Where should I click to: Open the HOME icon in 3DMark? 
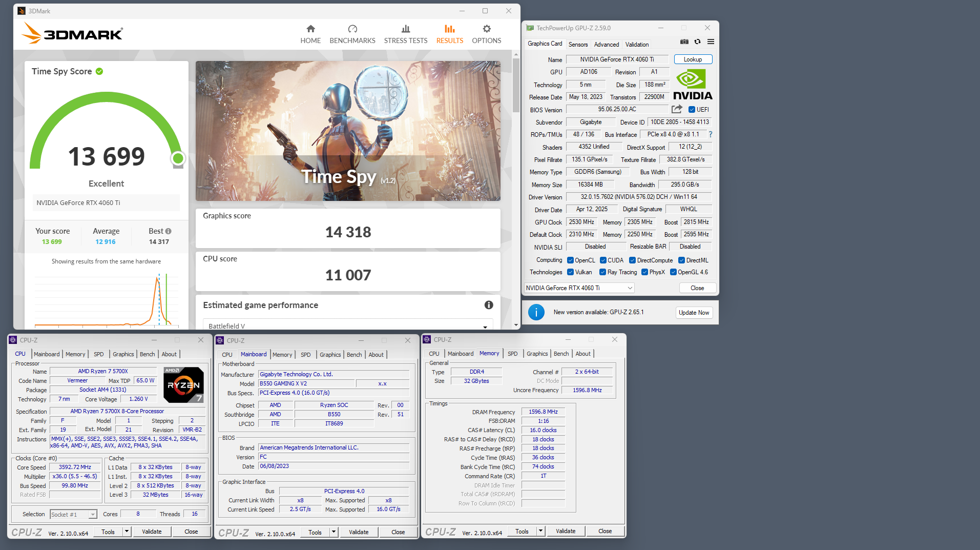coord(310,29)
